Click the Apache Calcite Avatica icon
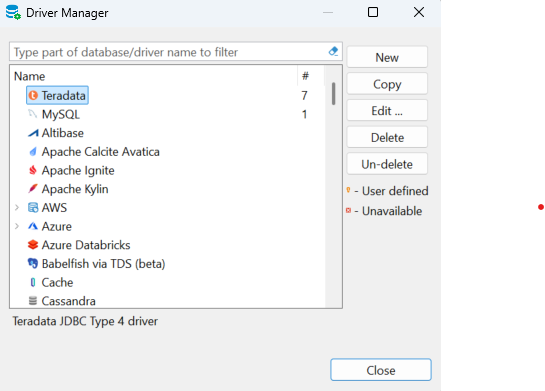 pyautogui.click(x=33, y=152)
